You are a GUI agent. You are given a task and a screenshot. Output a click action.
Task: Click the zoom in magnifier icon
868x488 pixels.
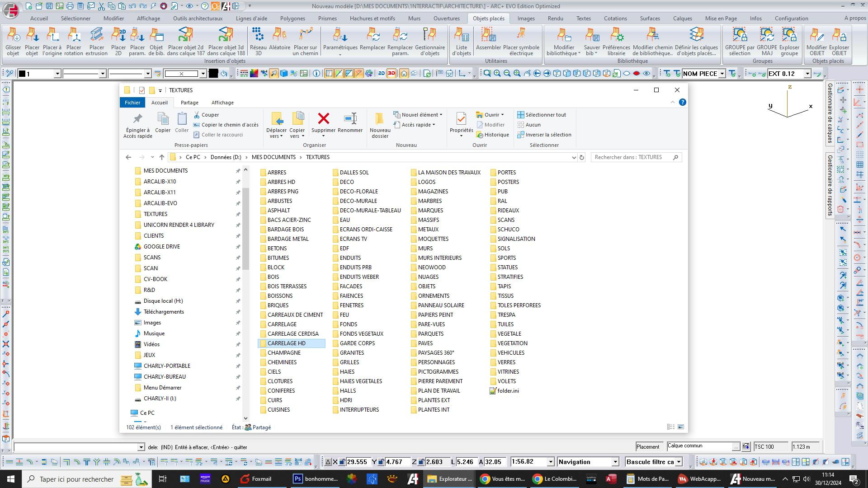coord(497,74)
